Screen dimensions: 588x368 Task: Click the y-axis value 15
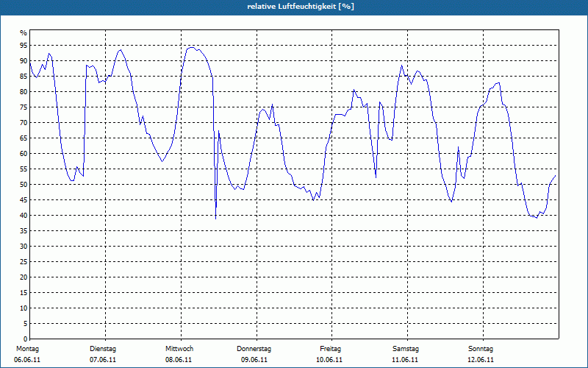click(24, 292)
